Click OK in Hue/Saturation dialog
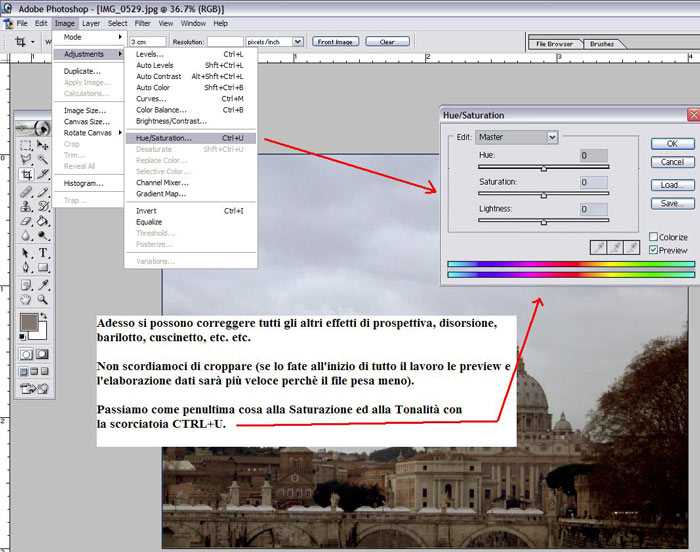 click(x=672, y=144)
